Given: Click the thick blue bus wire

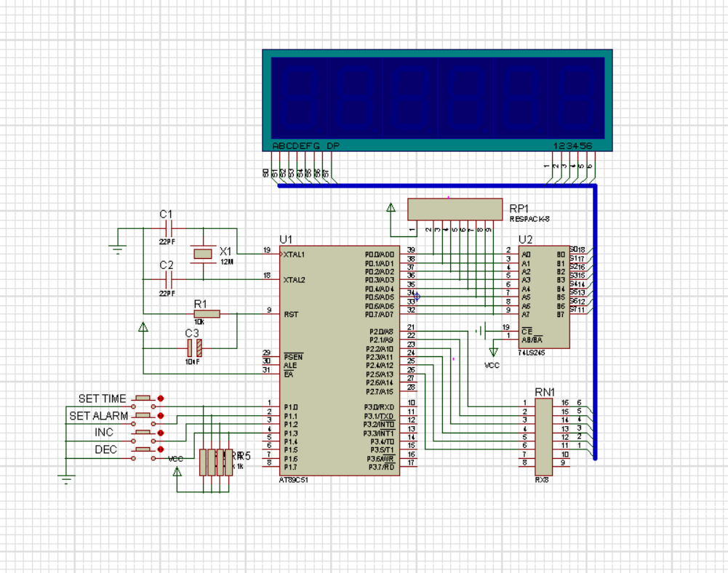Looking at the screenshot, I should pos(596,321).
